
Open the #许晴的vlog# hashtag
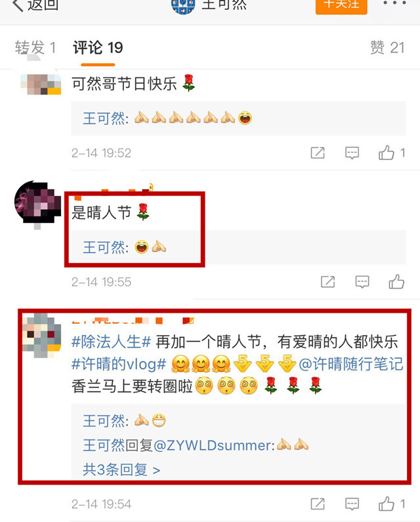[119, 364]
